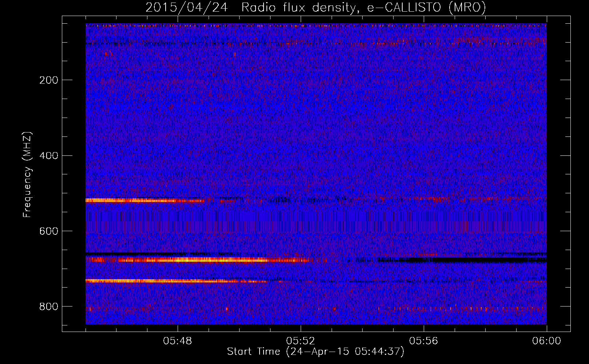The height and width of the screenshot is (364, 589).
Task: Click the 05:56 time tick label
Action: tap(424, 341)
